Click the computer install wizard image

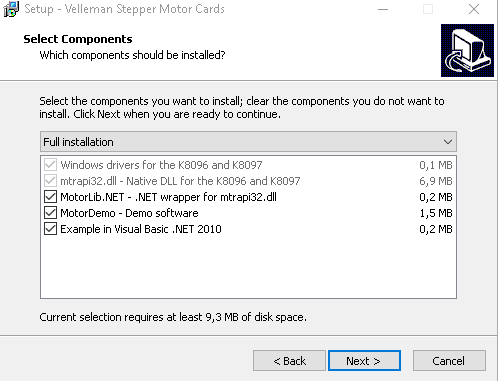click(467, 50)
